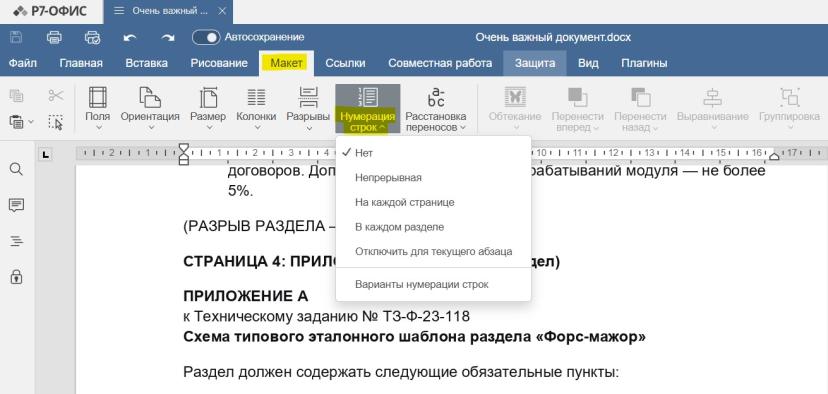Image resolution: width=828 pixels, height=394 pixels.
Task: Click the right indent marker on ruler
Action: (774, 156)
